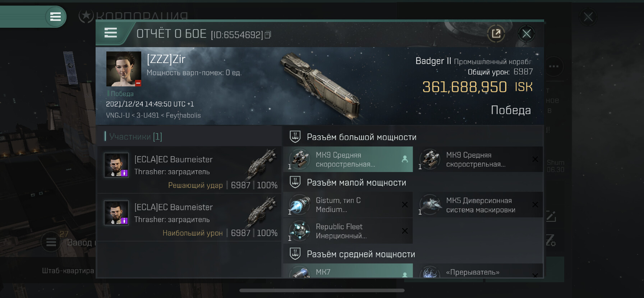This screenshot has width=644, height=298.
Task: Select MK5 diversion cloaking system module
Action: point(481,205)
